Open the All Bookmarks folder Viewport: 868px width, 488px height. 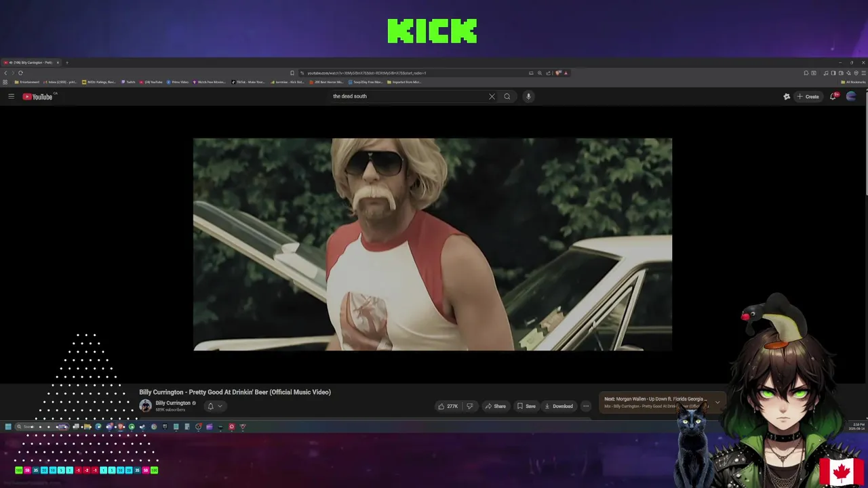pyautogui.click(x=853, y=82)
